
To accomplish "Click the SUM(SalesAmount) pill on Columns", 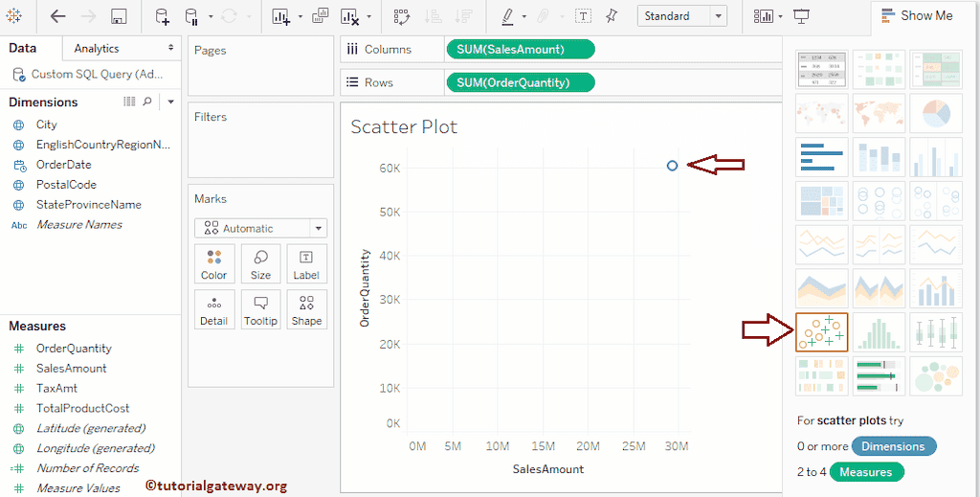I will coord(520,50).
